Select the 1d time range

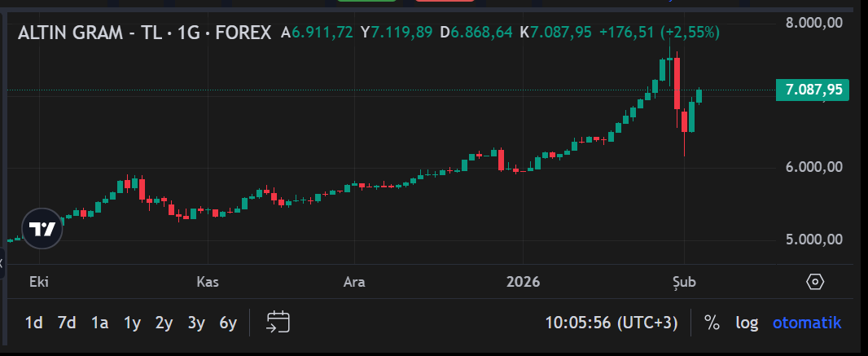[x=33, y=323]
